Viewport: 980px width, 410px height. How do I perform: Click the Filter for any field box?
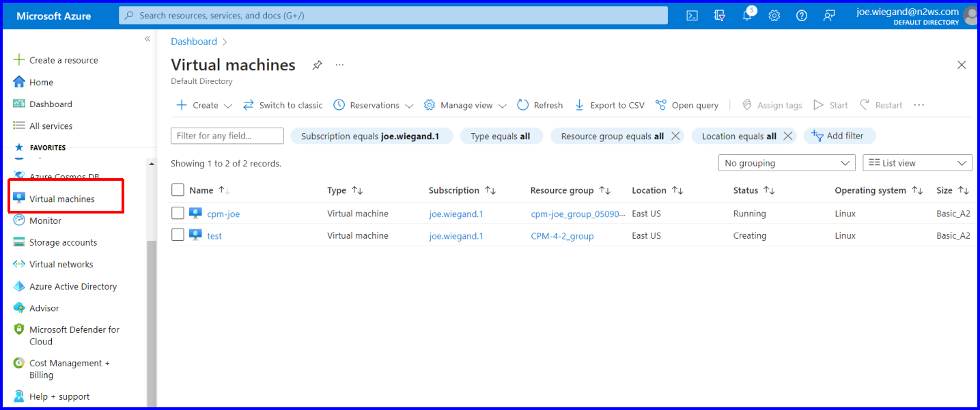227,136
